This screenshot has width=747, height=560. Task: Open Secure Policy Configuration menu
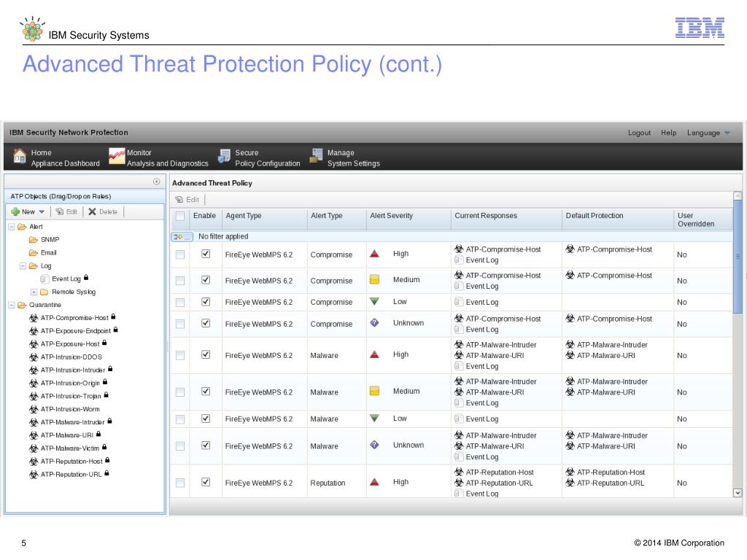259,157
